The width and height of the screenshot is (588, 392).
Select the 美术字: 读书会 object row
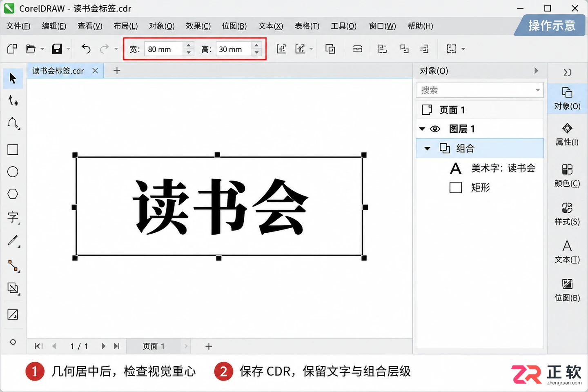pos(480,168)
